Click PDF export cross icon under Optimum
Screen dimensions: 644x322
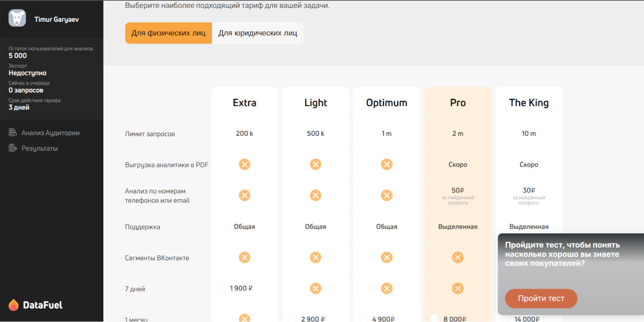point(386,164)
